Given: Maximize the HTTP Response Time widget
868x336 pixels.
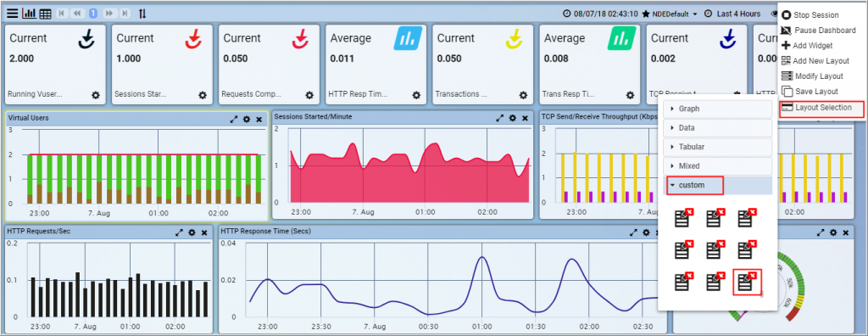Looking at the screenshot, I should tap(632, 232).
